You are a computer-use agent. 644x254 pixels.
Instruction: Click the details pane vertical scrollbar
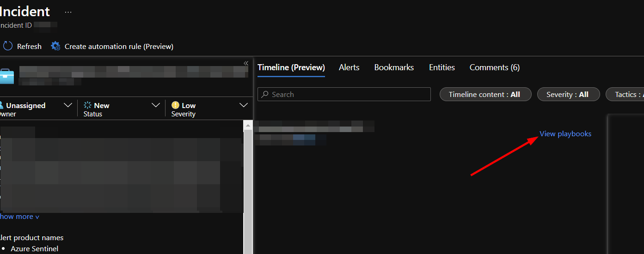click(248, 192)
